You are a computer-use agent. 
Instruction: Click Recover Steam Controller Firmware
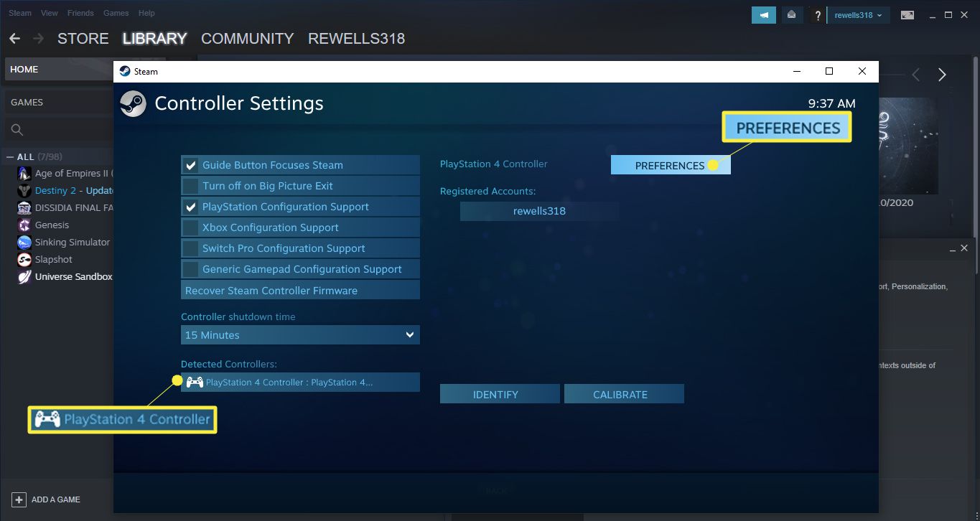300,291
